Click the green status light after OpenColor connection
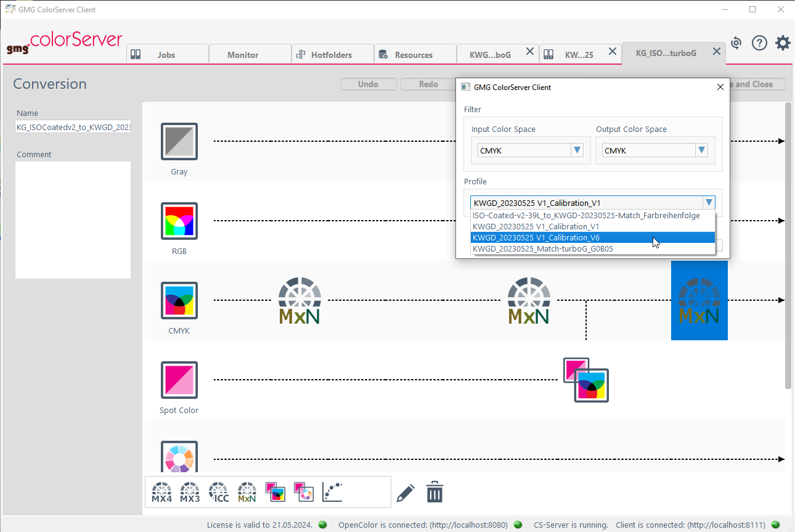 (x=518, y=525)
